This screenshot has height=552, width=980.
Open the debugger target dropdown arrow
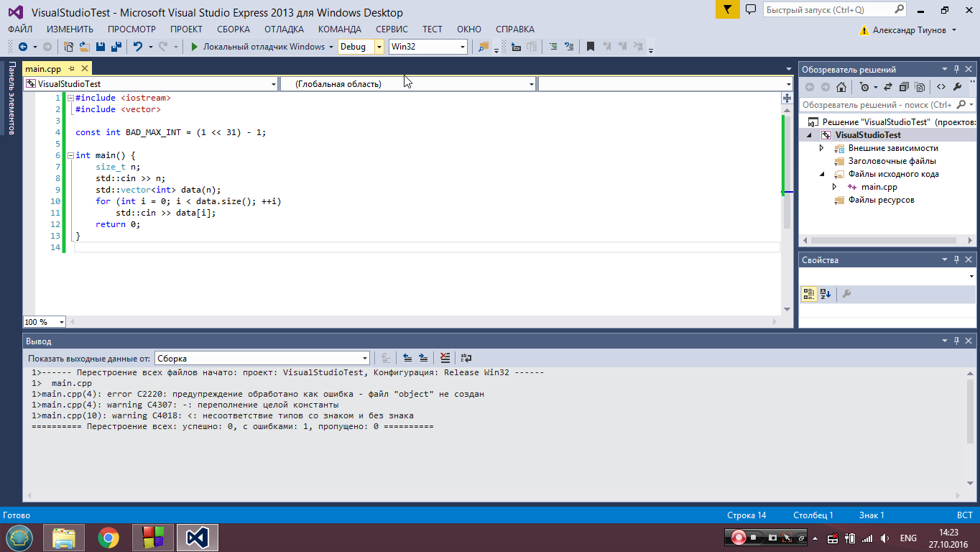(x=330, y=47)
